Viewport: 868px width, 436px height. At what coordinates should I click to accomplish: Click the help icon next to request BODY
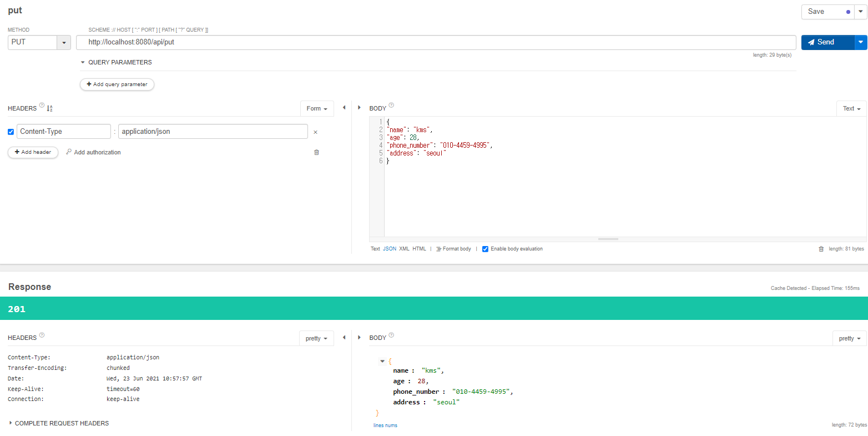pyautogui.click(x=391, y=106)
